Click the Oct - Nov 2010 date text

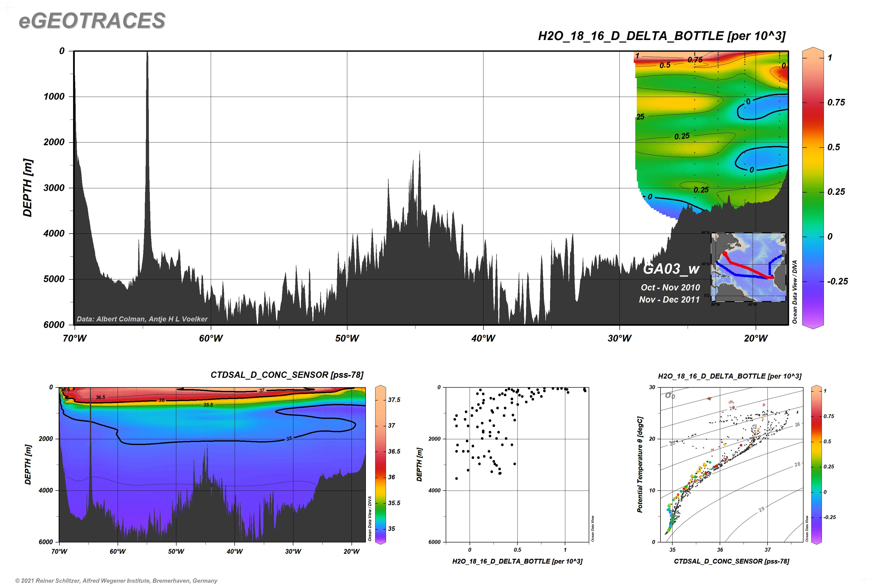click(x=670, y=287)
